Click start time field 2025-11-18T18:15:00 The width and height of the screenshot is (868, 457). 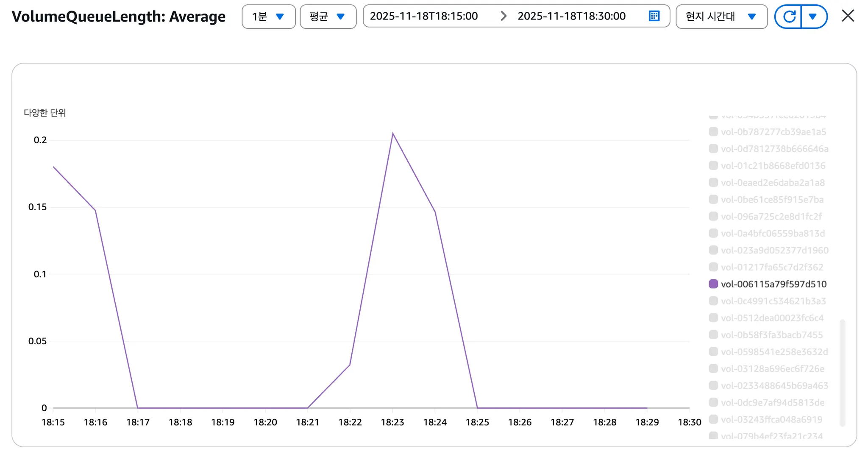tap(424, 16)
